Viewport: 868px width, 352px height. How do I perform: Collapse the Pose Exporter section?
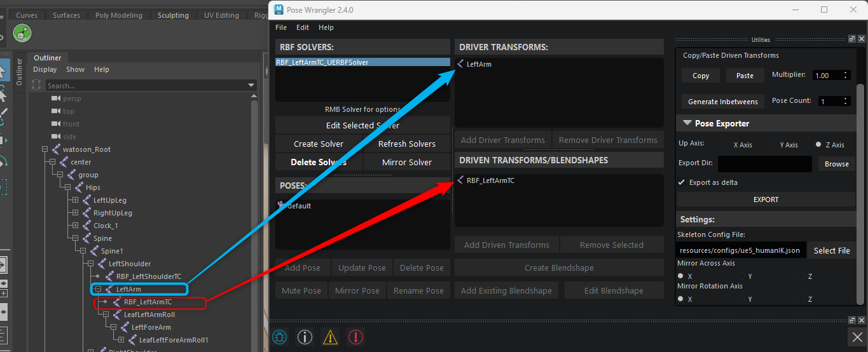click(687, 123)
